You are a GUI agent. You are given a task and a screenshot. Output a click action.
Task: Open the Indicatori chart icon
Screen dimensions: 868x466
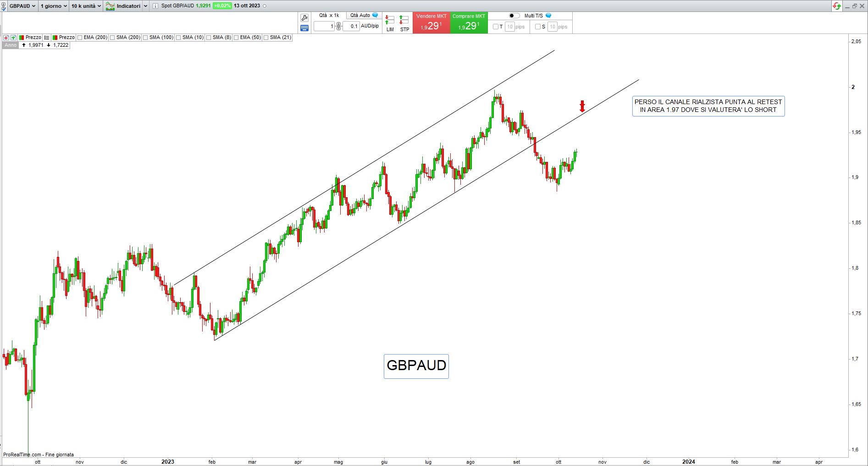[110, 6]
